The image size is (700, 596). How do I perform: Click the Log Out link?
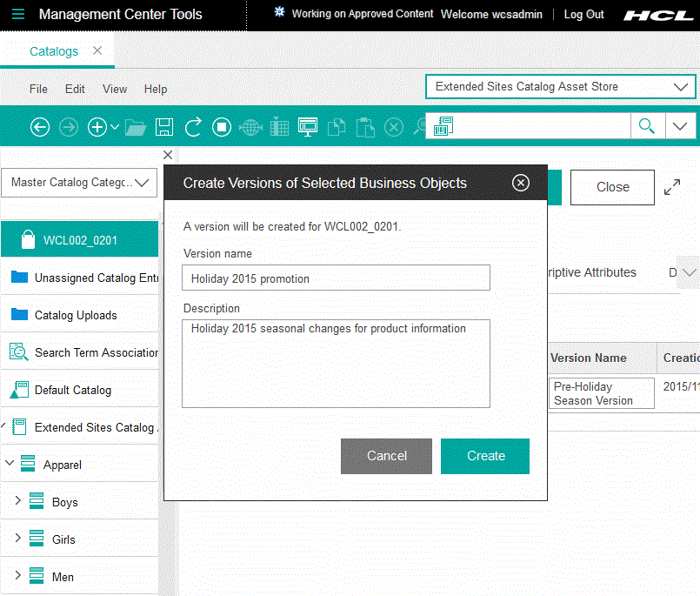tap(583, 14)
